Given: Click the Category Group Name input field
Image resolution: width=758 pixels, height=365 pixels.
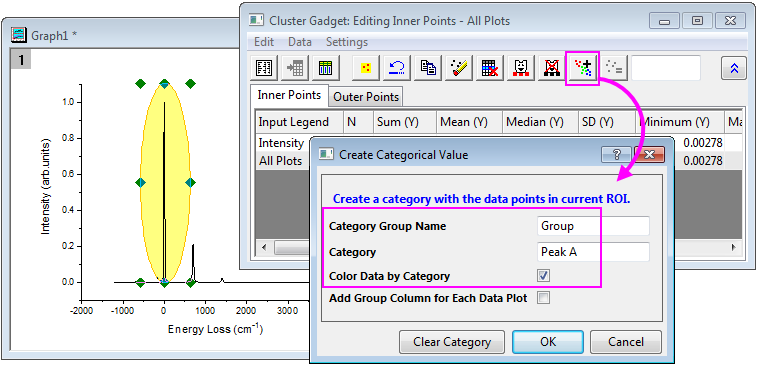Looking at the screenshot, I should click(x=593, y=226).
